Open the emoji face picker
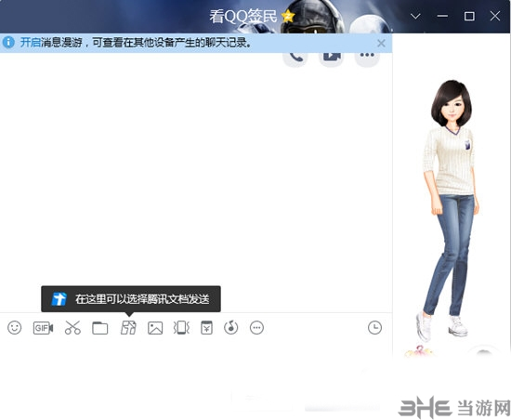The image size is (511, 420). (15, 328)
